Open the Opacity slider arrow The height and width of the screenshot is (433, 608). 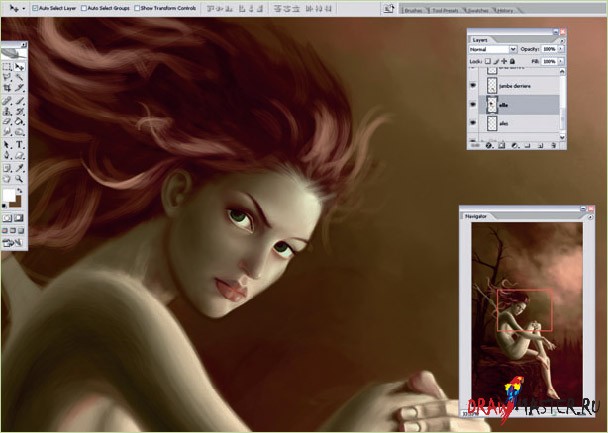coord(561,49)
